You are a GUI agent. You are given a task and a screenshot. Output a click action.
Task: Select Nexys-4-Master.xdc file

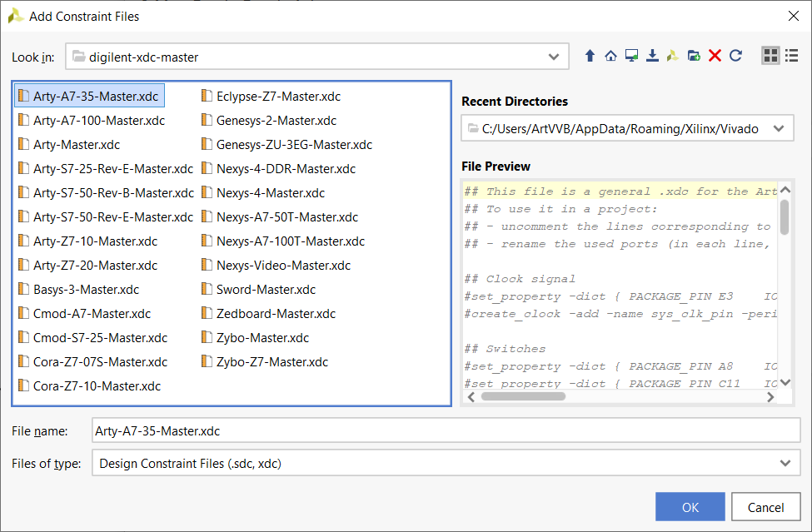(x=263, y=193)
